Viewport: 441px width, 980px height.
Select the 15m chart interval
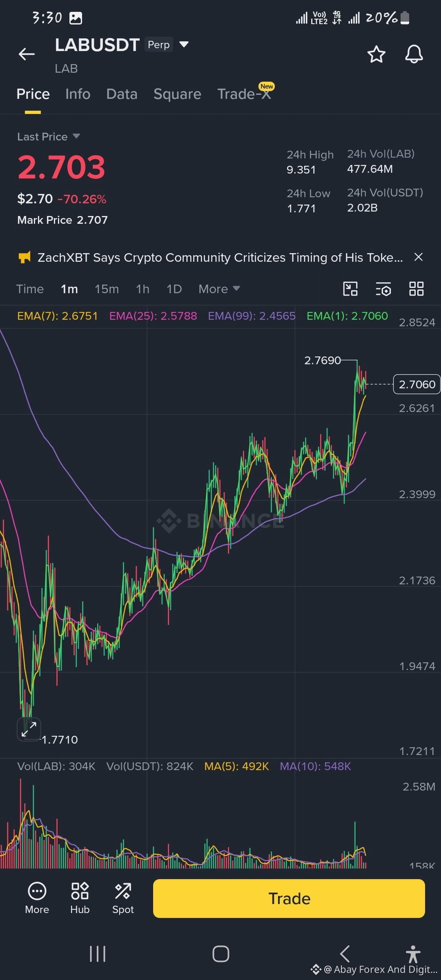point(107,289)
